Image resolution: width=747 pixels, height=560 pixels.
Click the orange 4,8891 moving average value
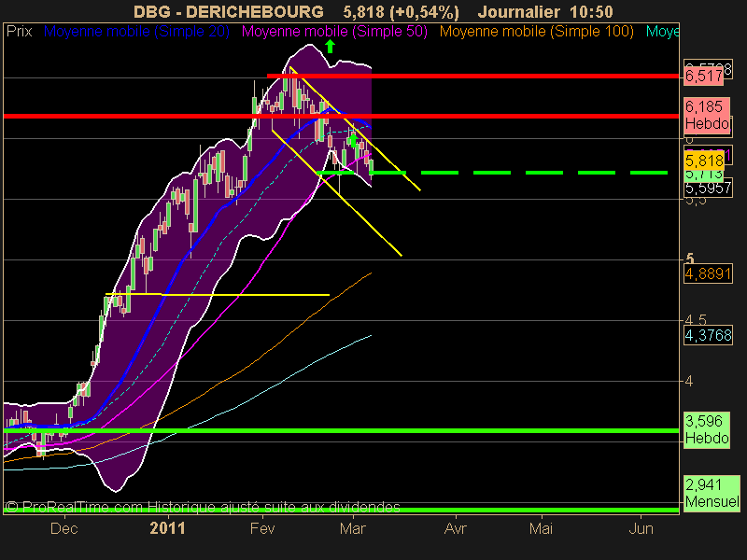(x=708, y=273)
